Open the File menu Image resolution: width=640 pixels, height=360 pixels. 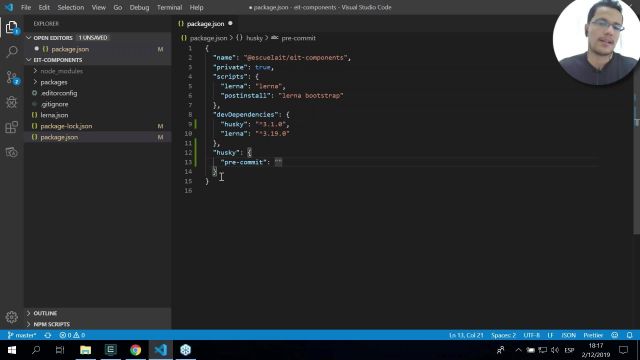tap(26, 7)
